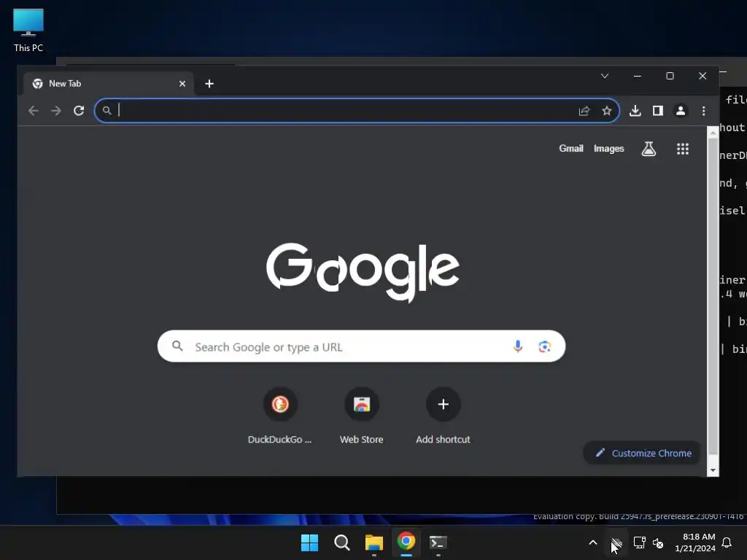Open the notifications bell
The width and height of the screenshot is (747, 560).
click(x=727, y=542)
